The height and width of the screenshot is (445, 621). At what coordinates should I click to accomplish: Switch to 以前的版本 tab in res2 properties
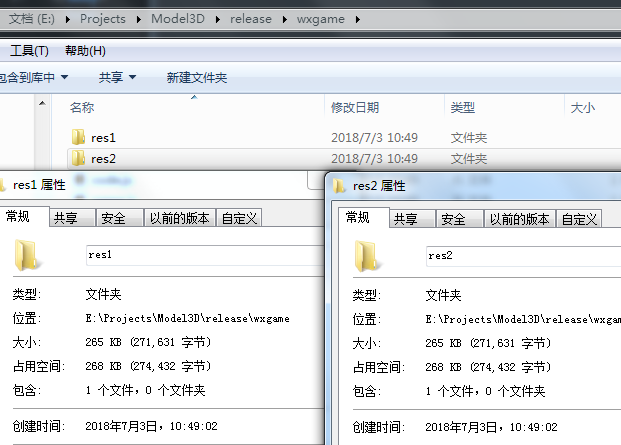click(x=518, y=219)
